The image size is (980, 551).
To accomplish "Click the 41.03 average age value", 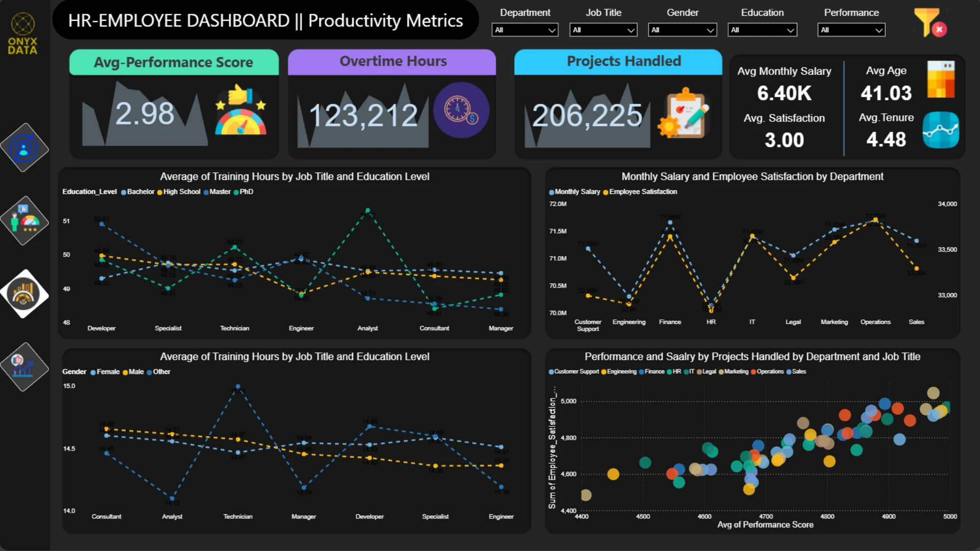I will [886, 93].
